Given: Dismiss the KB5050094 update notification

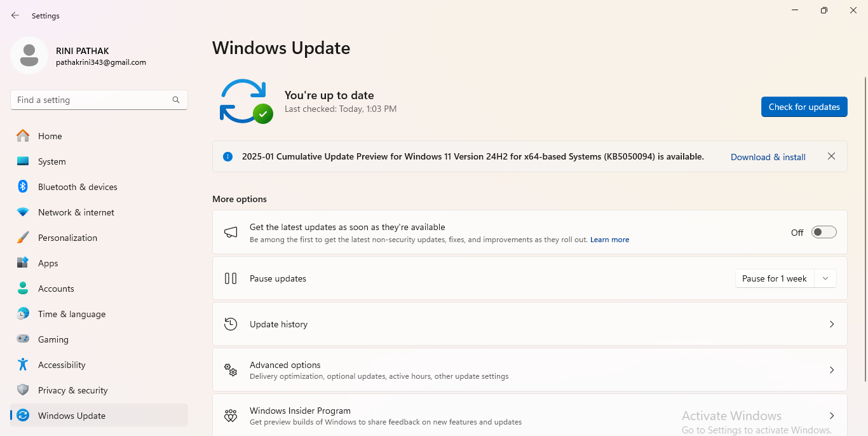Looking at the screenshot, I should pos(831,156).
